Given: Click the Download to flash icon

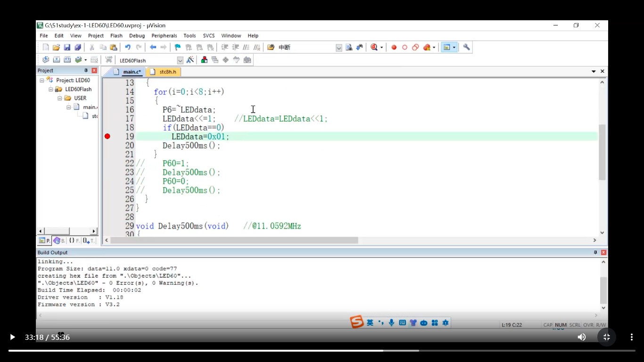Looking at the screenshot, I should pos(109,60).
